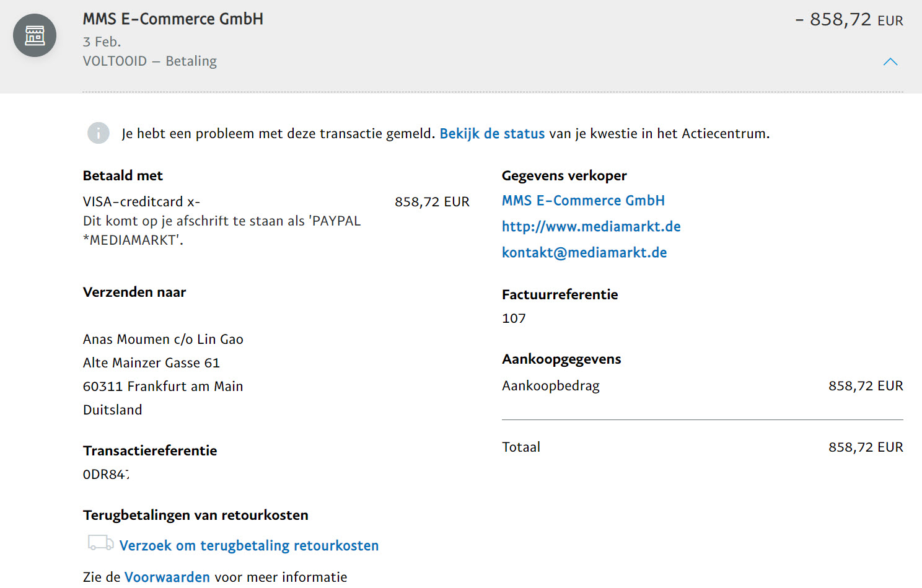Open the 'Bekijk de status' link
The image size is (922, 588).
click(491, 134)
